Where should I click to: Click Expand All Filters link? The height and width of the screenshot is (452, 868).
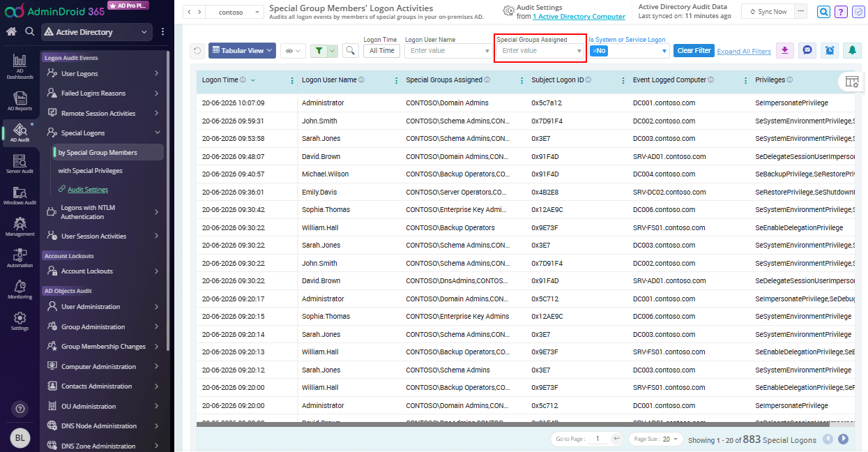pyautogui.click(x=744, y=52)
